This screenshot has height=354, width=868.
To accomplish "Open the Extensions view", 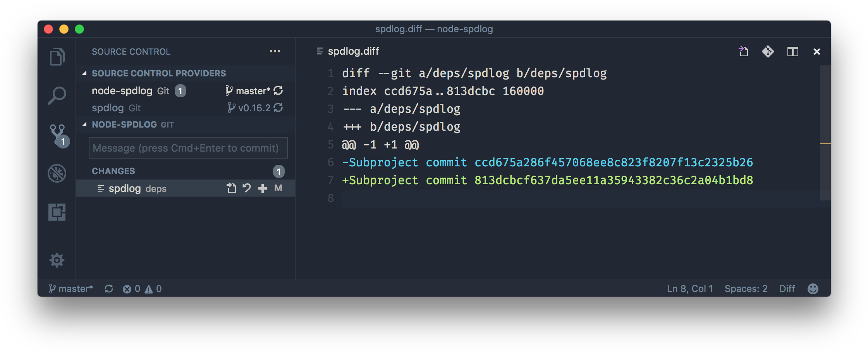I will pyautogui.click(x=57, y=212).
